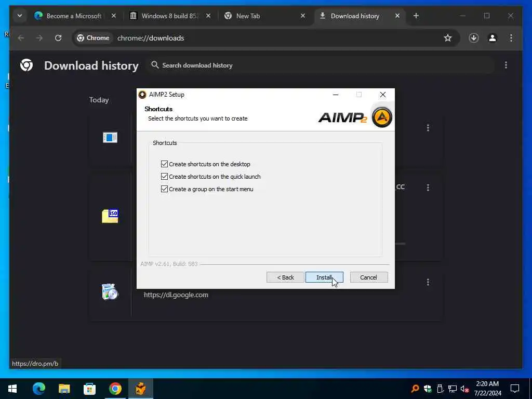Viewport: 532px width, 399px height.
Task: Open the clock showing 2:20 AM
Action: tap(487, 389)
